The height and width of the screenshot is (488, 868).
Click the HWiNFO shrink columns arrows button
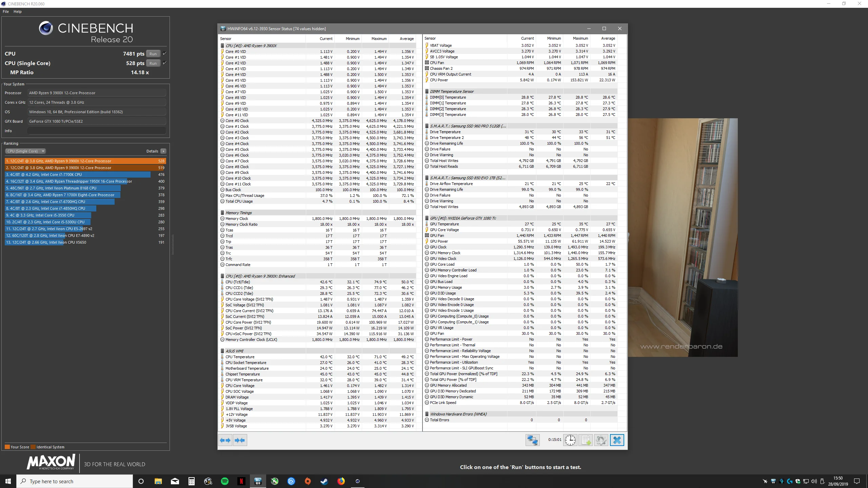240,440
